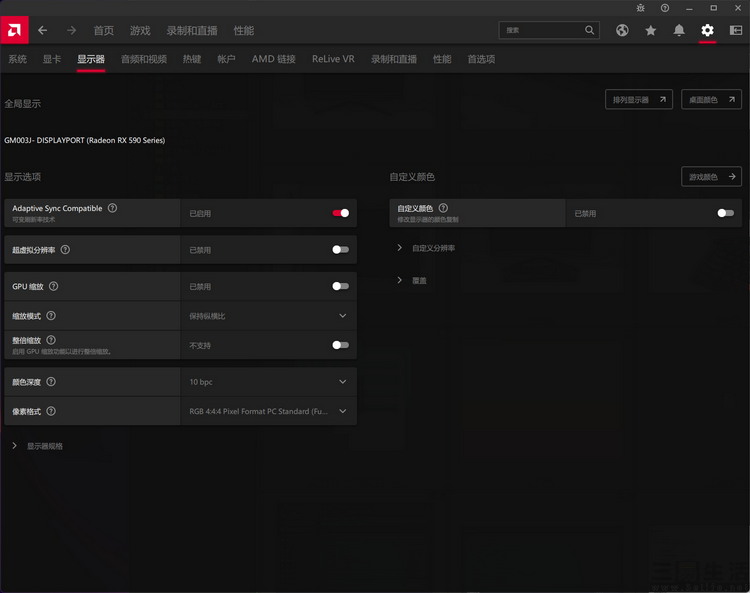
Task: Open notifications bell icon
Action: 679,31
